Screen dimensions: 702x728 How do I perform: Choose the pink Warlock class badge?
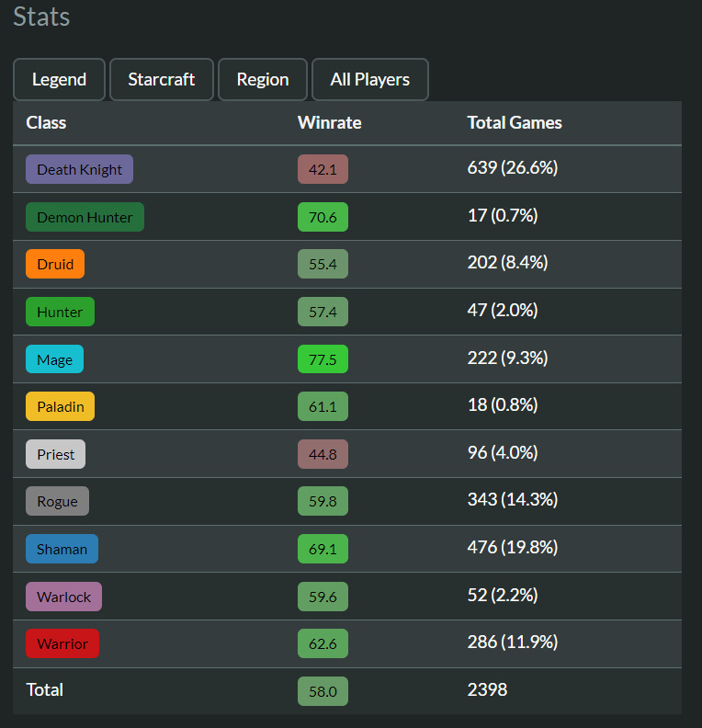(x=63, y=597)
